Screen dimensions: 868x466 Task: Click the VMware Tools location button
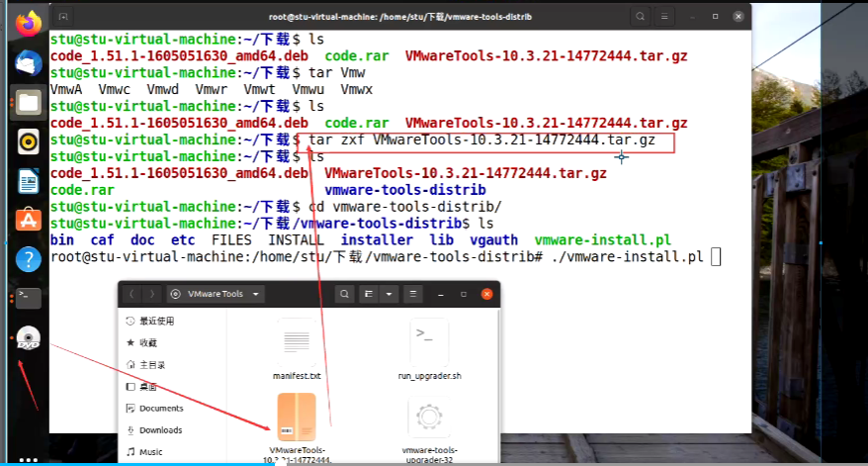[215, 294]
